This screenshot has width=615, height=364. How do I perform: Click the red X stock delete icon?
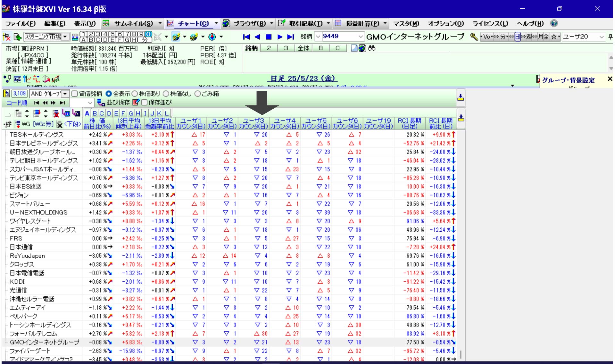click(6, 37)
